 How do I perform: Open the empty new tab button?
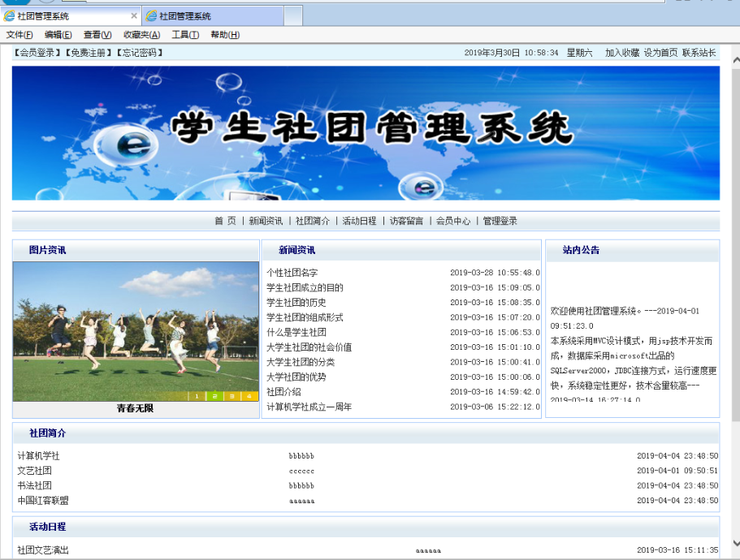tap(293, 16)
